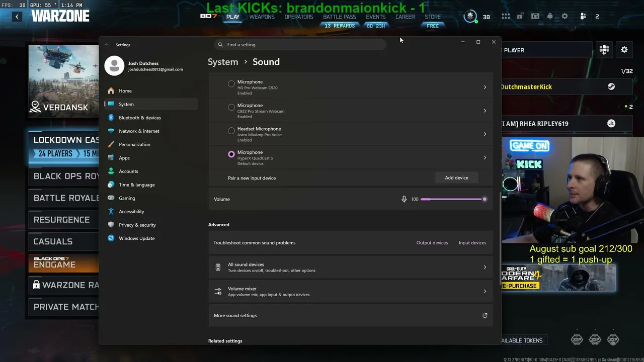Click the Warzone player rank emblem icon
644x362 pixels.
pos(470,17)
